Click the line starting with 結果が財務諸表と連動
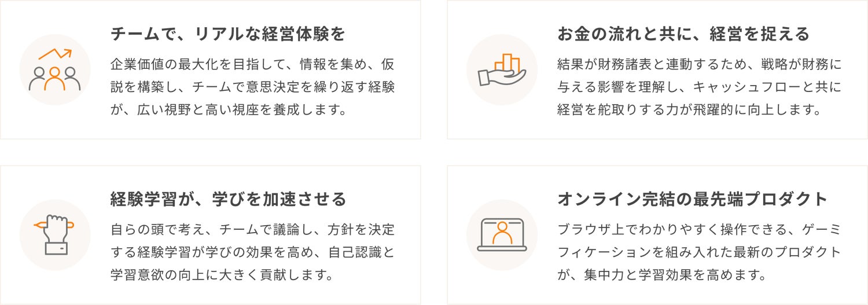Screen dimensions: 868x305 [699, 64]
